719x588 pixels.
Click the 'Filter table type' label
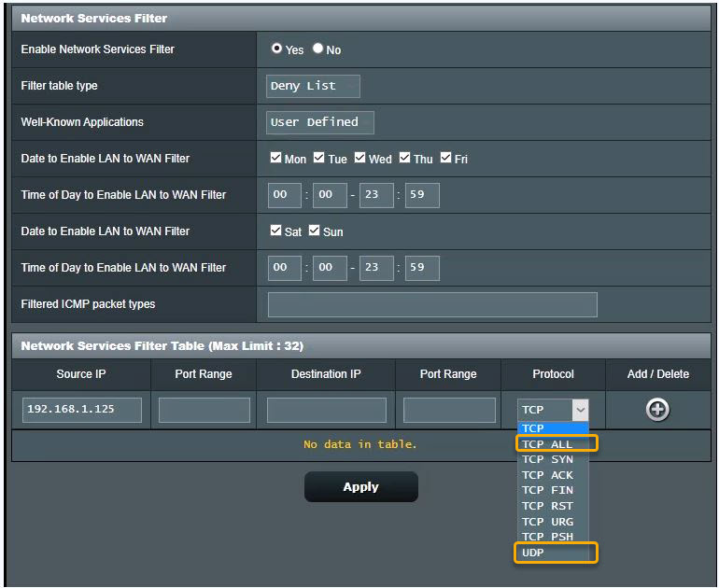[x=59, y=86]
